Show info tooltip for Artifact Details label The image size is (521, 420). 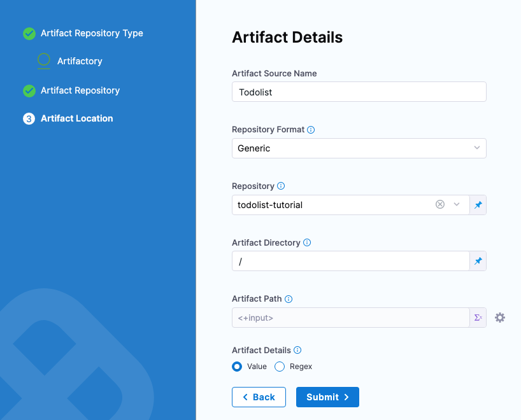[x=297, y=350]
